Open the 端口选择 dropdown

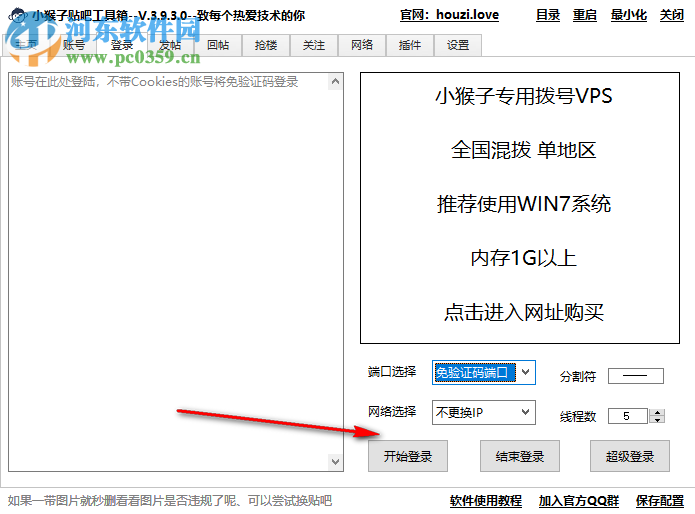(x=484, y=372)
